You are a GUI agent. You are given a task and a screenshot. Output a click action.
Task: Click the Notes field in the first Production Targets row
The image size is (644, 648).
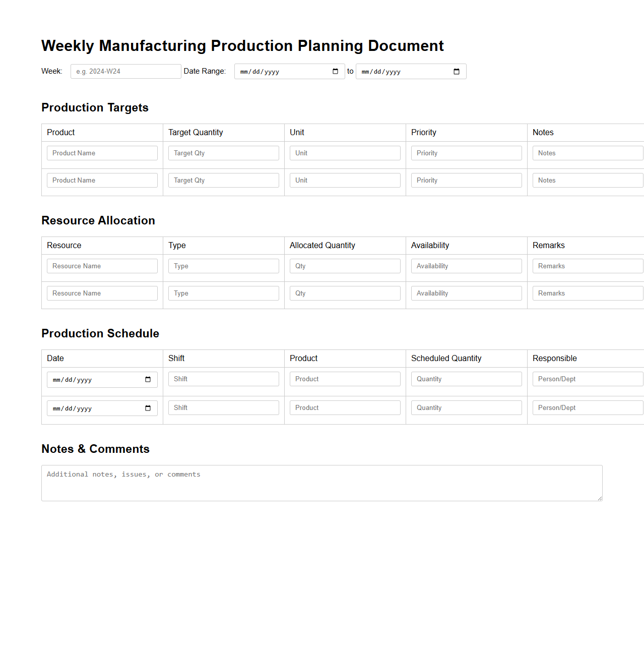[x=587, y=153]
